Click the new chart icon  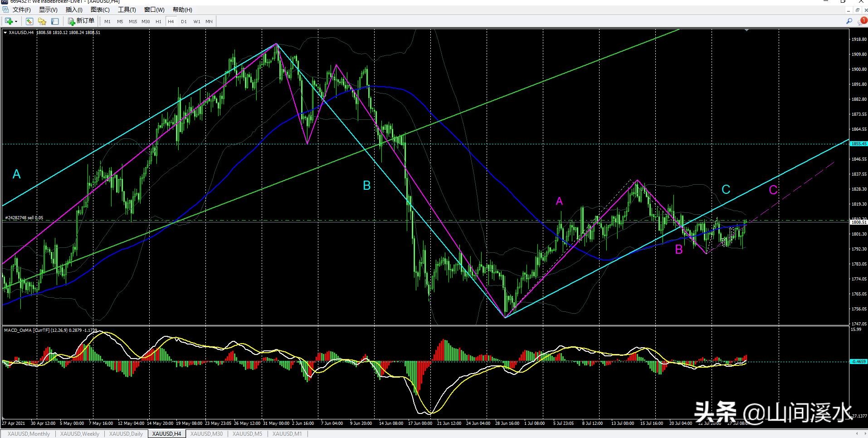click(x=8, y=21)
